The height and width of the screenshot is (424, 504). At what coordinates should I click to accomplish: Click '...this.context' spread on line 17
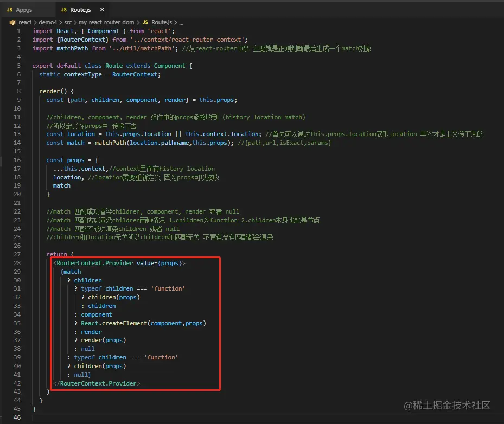click(x=79, y=169)
